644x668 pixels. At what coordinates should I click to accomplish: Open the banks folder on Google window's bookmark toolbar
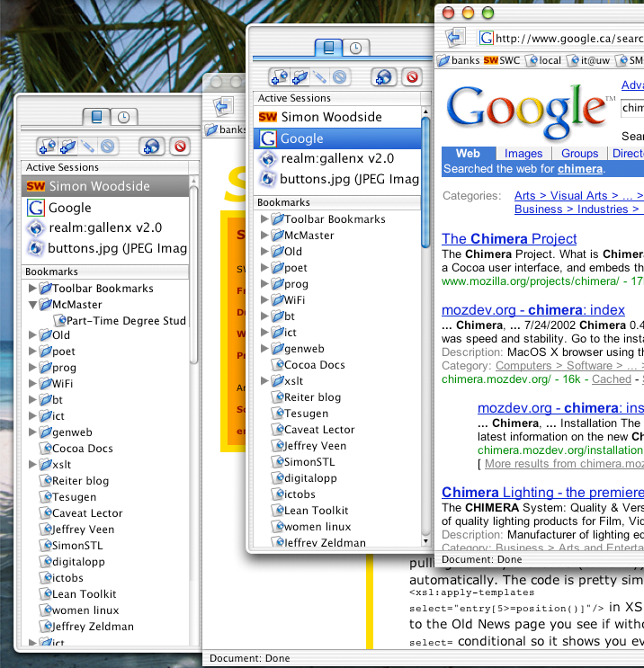pos(459,60)
